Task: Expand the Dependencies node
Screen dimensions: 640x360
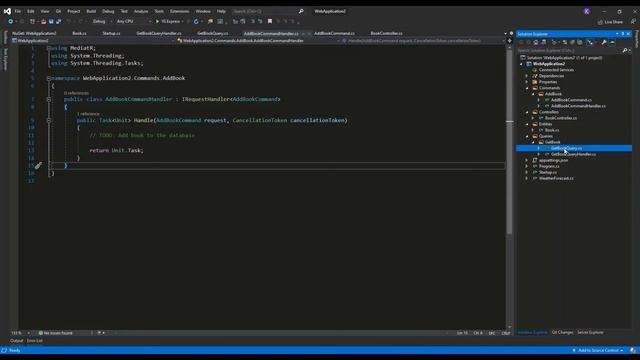Action: [527, 76]
